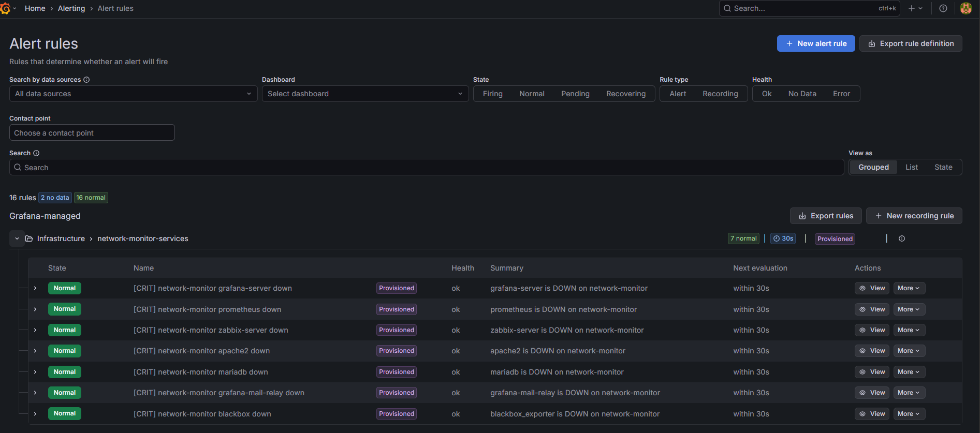Filter rules by Firing state
Screen dimensions: 980x433
pos(493,94)
